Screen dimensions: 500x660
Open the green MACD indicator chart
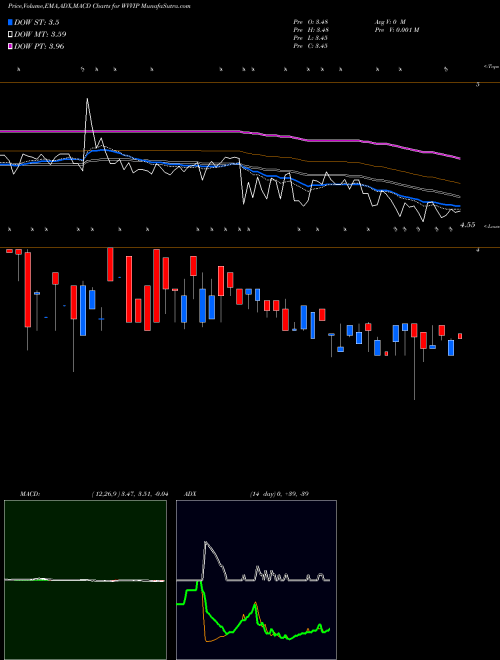pyautogui.click(x=85, y=580)
